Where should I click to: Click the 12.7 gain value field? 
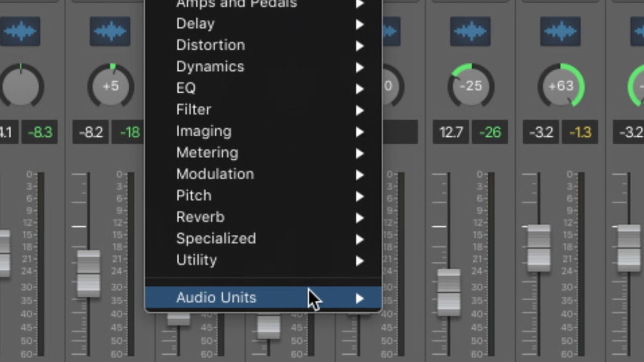[x=451, y=132]
